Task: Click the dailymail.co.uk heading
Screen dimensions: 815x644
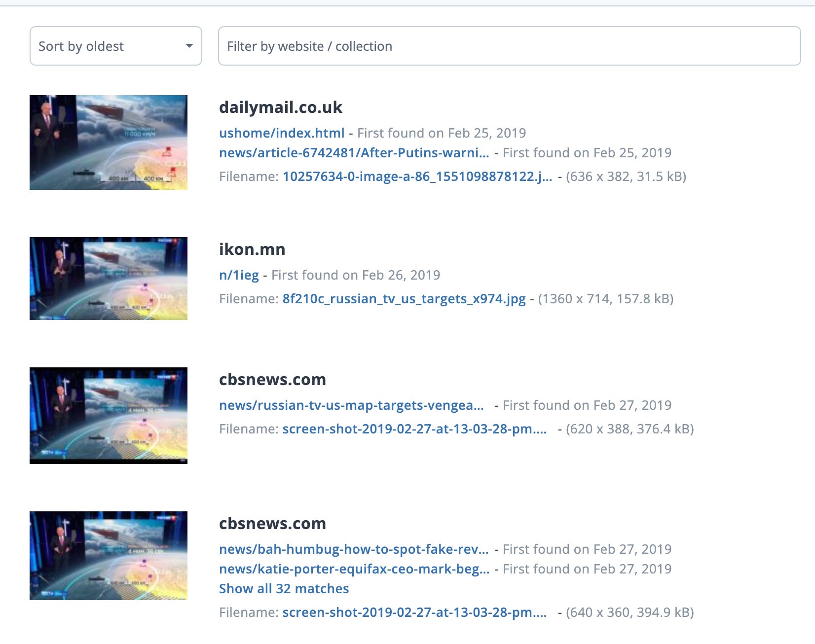Action: (x=281, y=107)
